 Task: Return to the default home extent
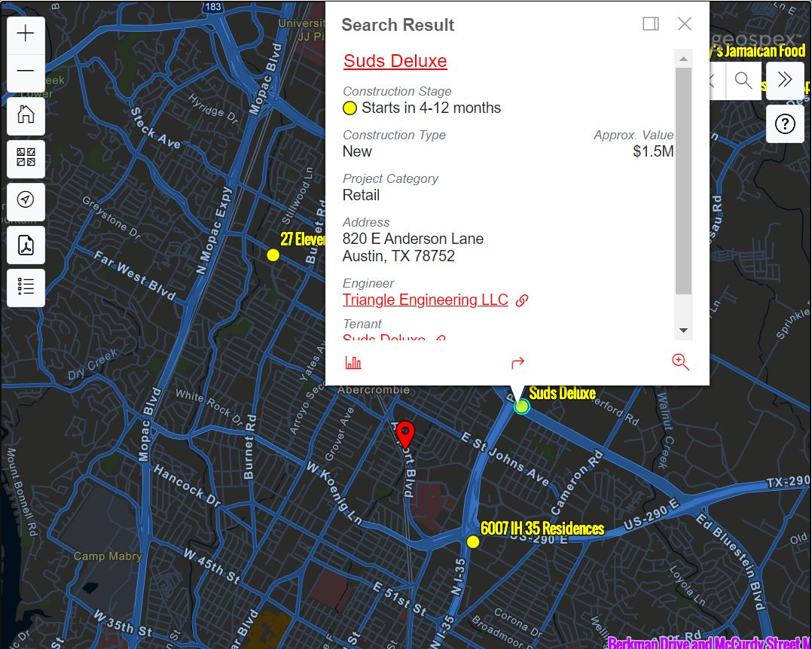pos(26,115)
